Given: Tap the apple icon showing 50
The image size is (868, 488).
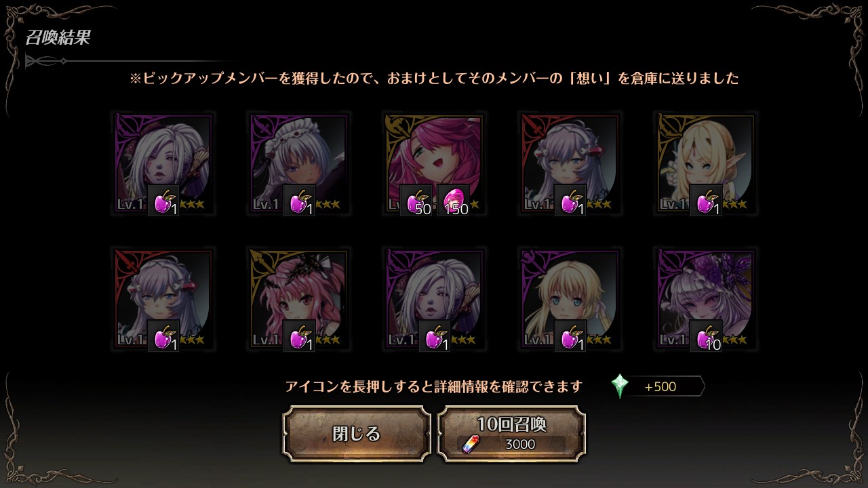Looking at the screenshot, I should click(x=416, y=201).
